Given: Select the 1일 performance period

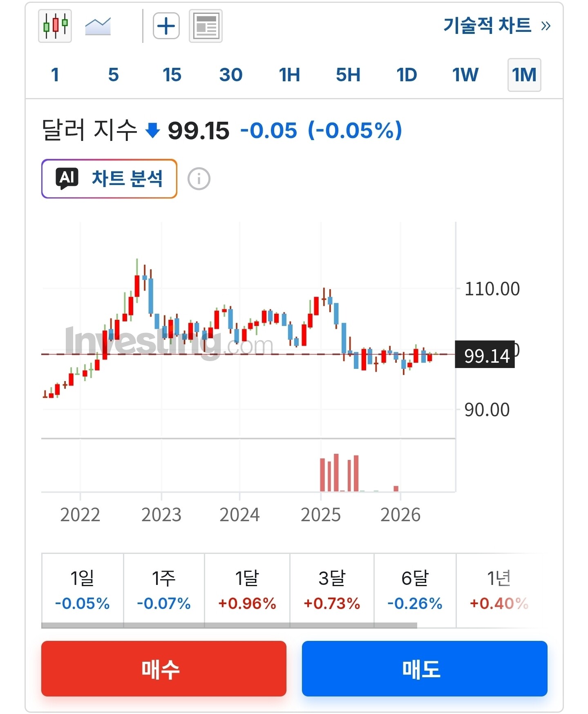Looking at the screenshot, I should point(83,589).
